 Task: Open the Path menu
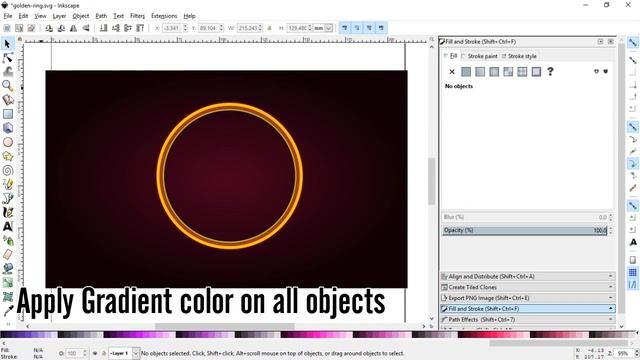(101, 16)
